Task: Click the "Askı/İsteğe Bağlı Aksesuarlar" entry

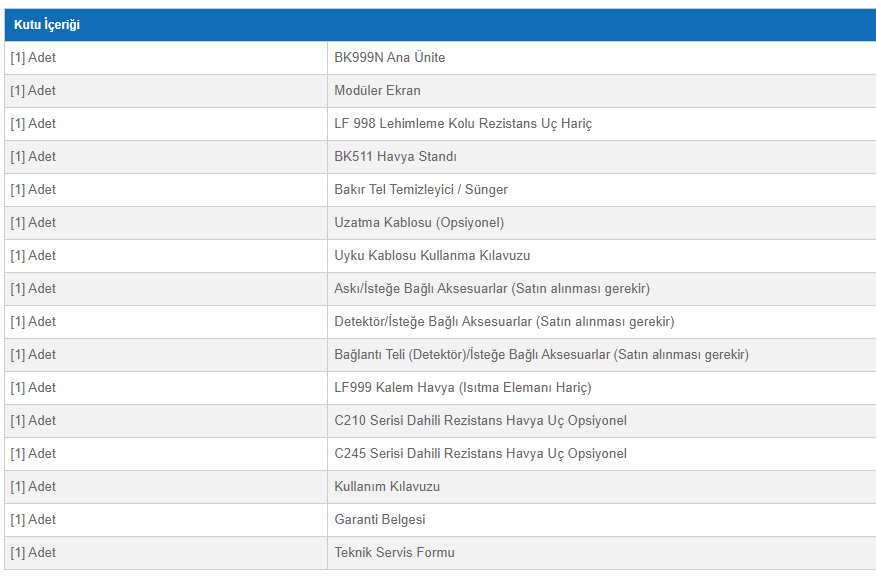Action: click(492, 289)
